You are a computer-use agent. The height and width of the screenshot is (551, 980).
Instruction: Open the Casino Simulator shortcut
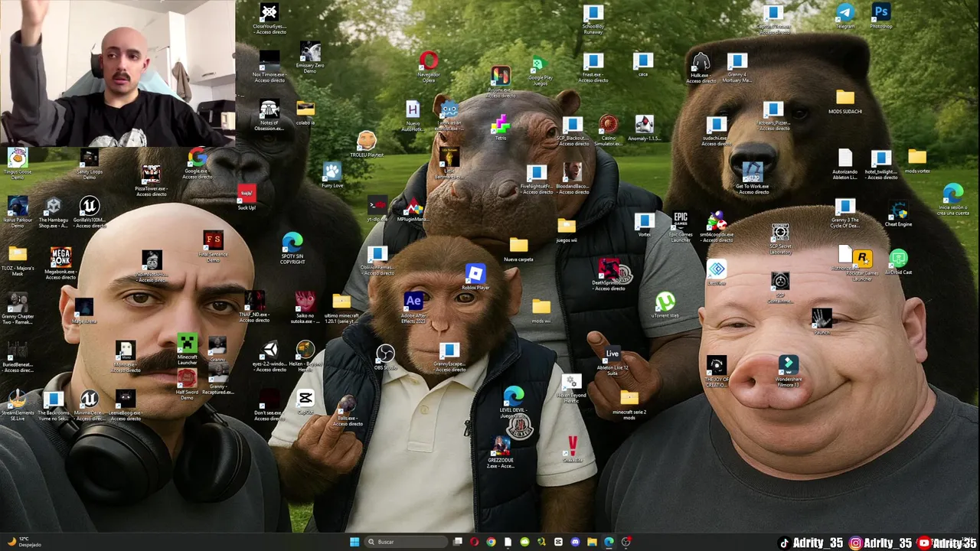(609, 130)
